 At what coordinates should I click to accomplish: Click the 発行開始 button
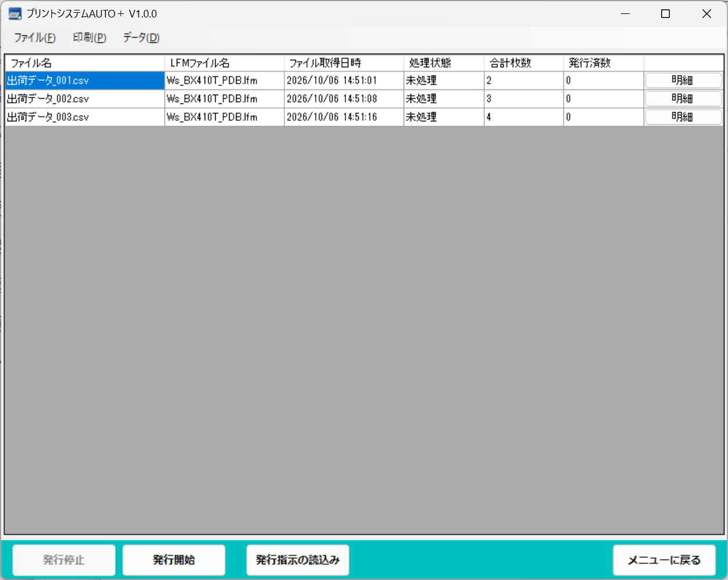[174, 560]
